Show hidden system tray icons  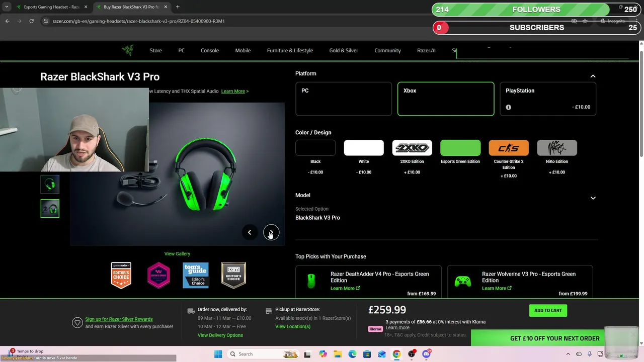[x=568, y=354]
